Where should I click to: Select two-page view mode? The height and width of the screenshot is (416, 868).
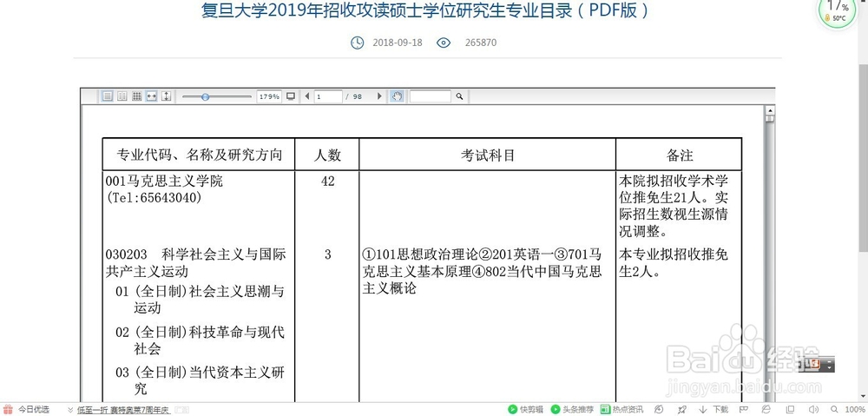tap(122, 96)
